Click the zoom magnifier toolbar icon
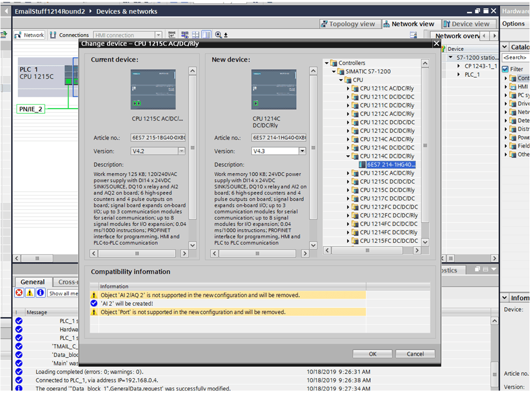 click(218, 35)
